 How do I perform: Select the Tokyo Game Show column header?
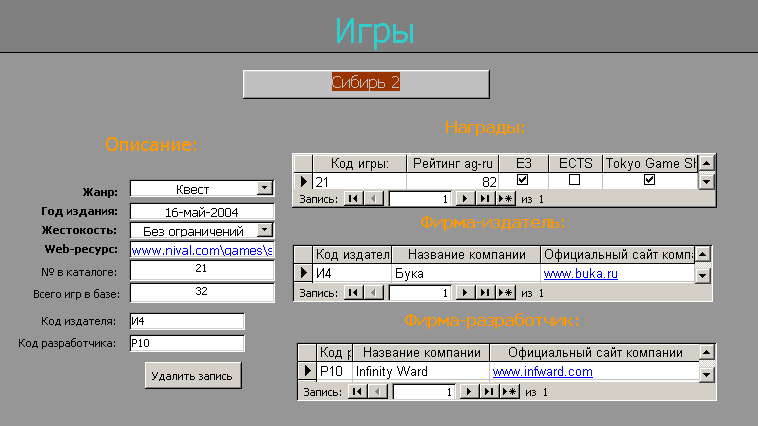coord(650,163)
